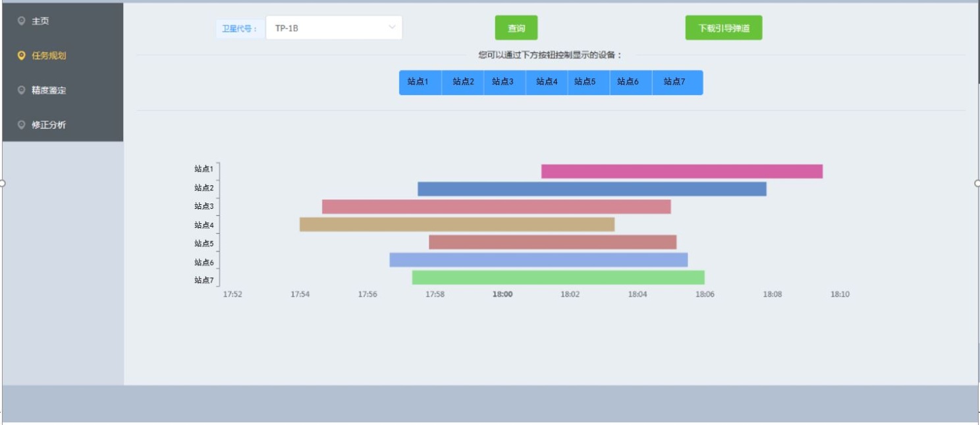Toggle the 站点7 device button
Image resolution: width=980 pixels, height=425 pixels.
point(674,82)
